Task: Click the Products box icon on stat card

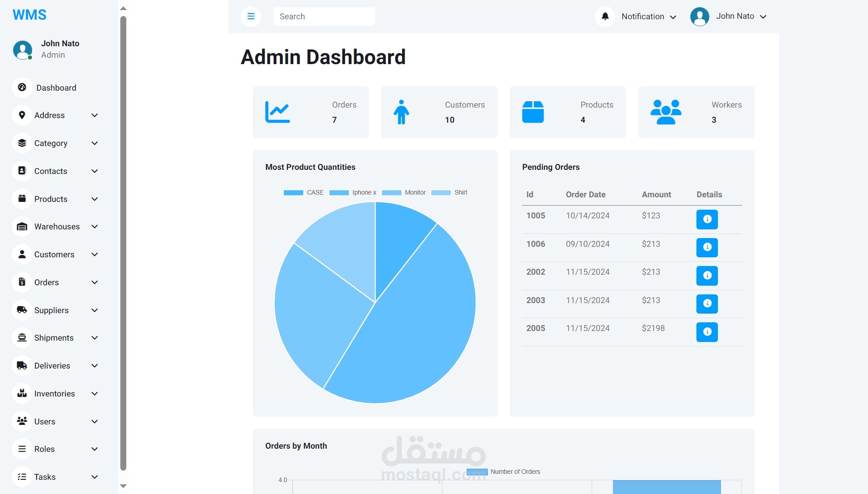Action: (533, 112)
